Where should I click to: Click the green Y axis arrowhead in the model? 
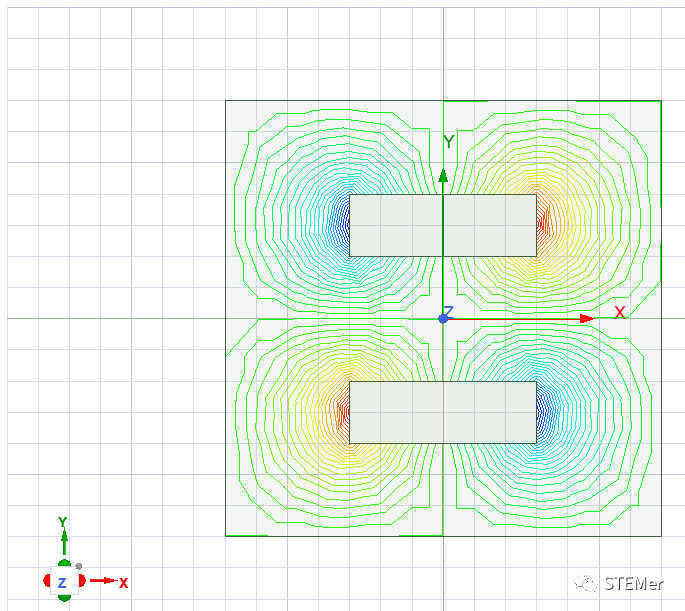pyautogui.click(x=443, y=176)
